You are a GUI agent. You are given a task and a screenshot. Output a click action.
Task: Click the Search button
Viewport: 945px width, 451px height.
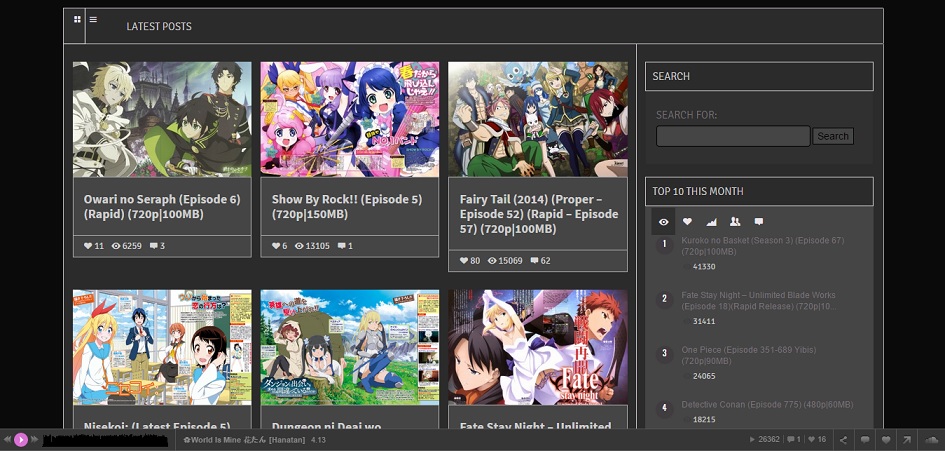pyautogui.click(x=833, y=136)
